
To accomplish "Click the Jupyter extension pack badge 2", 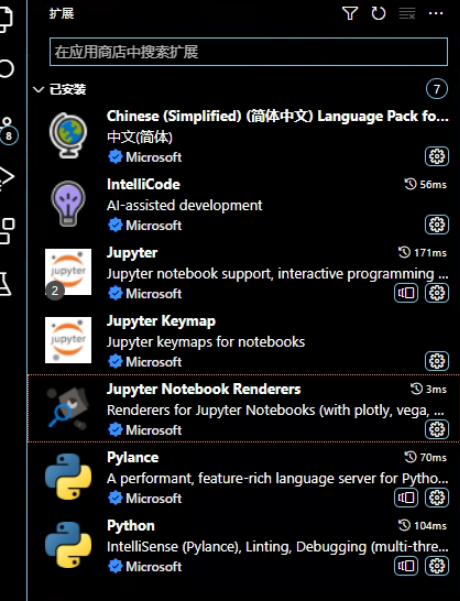I will pyautogui.click(x=55, y=290).
